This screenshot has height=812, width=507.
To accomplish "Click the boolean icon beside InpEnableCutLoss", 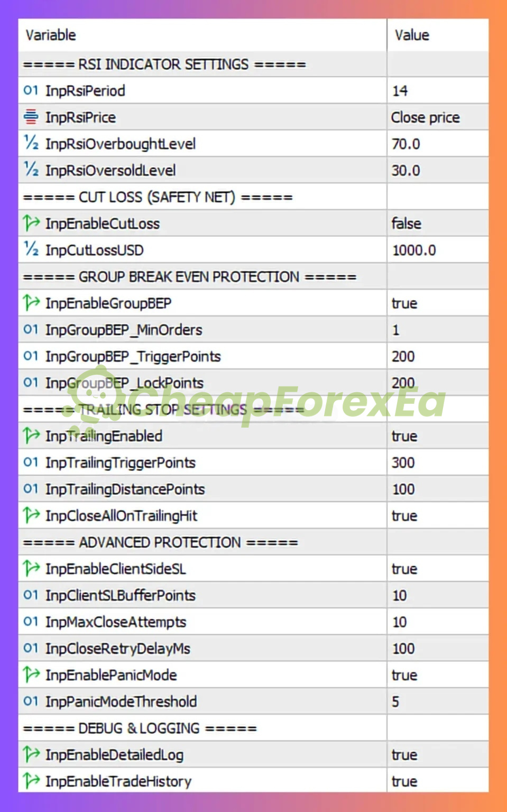I will click(31, 223).
